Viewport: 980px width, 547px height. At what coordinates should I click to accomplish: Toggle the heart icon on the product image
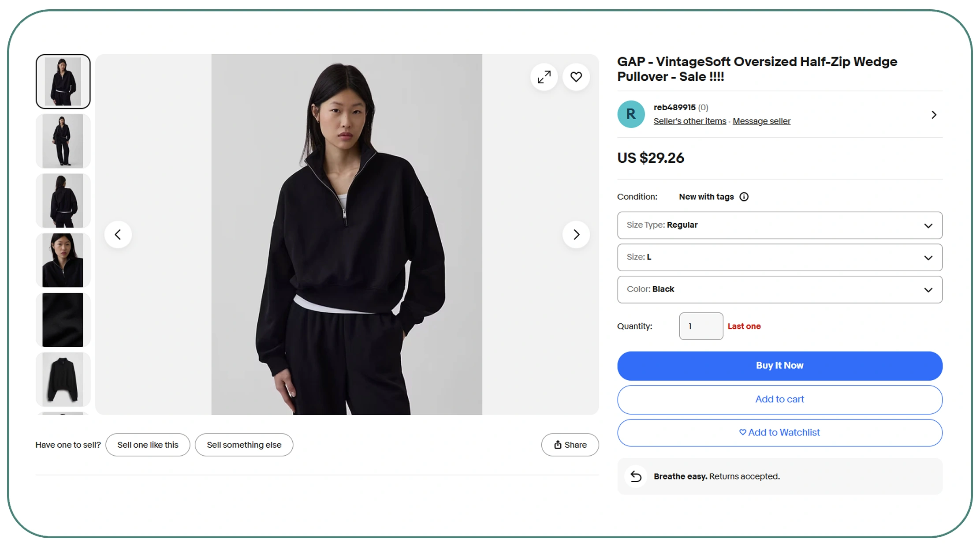point(576,77)
